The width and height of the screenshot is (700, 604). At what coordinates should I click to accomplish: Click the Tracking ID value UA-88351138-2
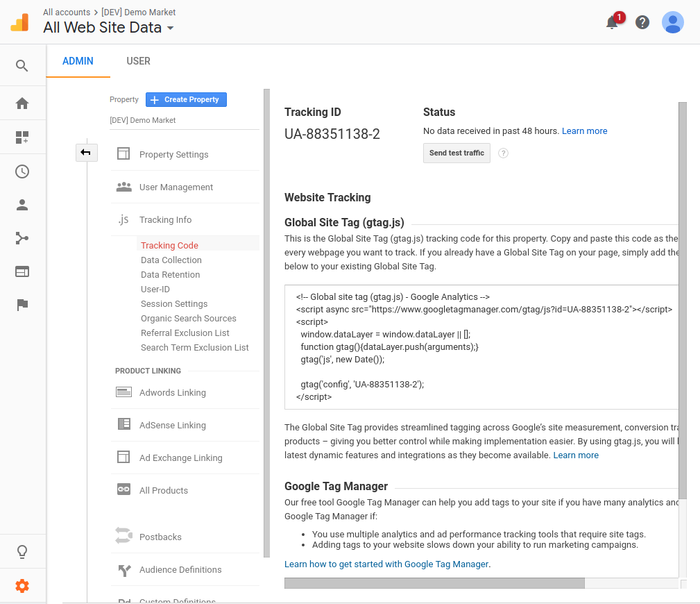click(332, 134)
